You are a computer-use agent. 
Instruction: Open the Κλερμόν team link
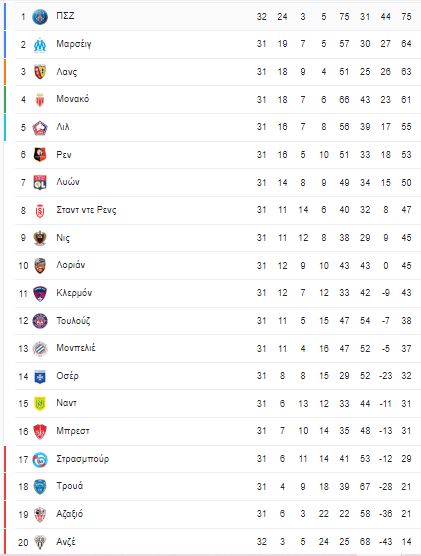(x=74, y=293)
